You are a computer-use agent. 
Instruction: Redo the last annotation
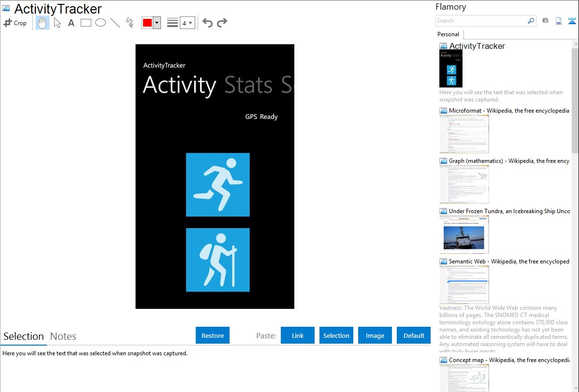coord(222,23)
